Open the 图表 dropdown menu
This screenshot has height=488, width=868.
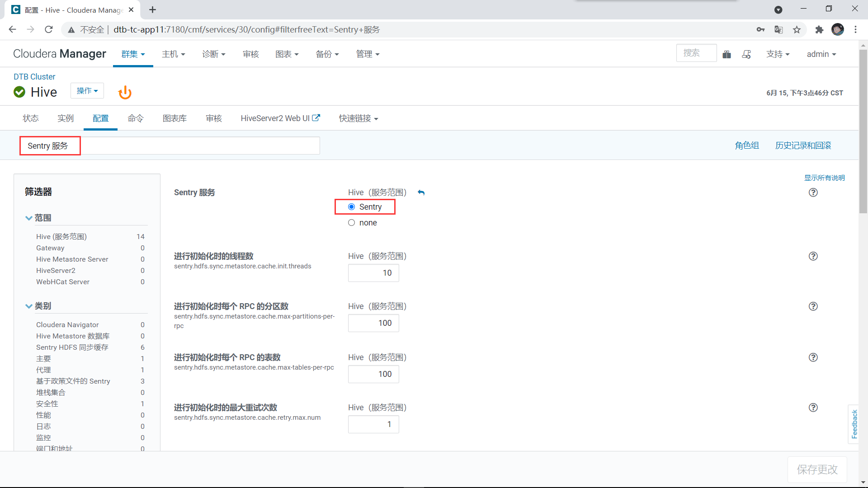[x=287, y=54]
